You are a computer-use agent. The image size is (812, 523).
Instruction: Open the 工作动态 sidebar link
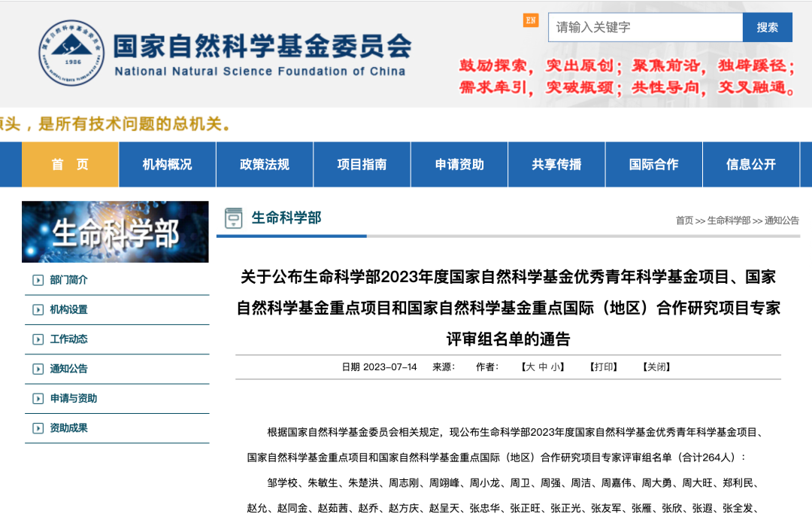point(69,339)
